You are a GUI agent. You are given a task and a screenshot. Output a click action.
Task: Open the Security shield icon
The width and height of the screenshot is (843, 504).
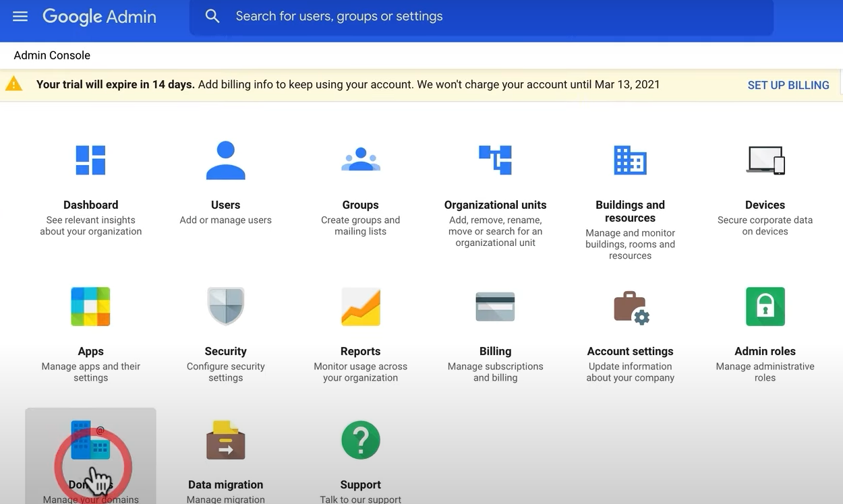tap(225, 306)
